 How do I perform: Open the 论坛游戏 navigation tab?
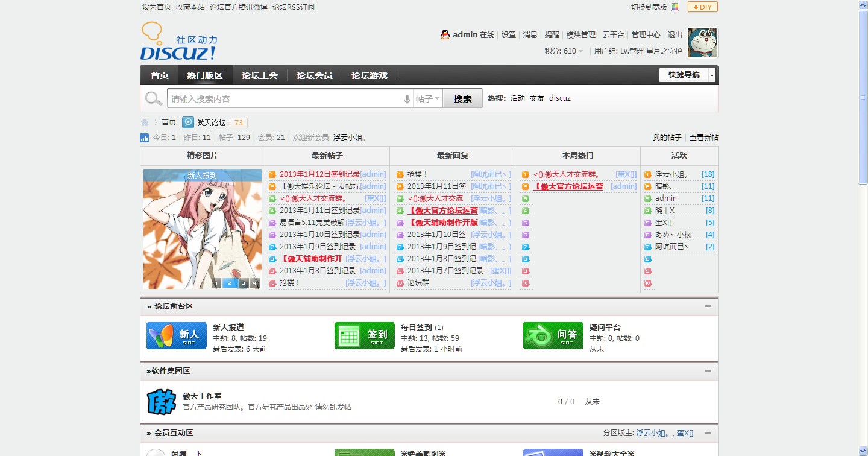click(370, 75)
